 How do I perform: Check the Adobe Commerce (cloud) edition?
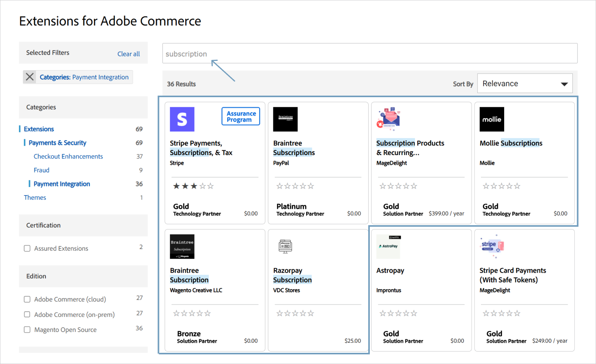[x=27, y=300]
